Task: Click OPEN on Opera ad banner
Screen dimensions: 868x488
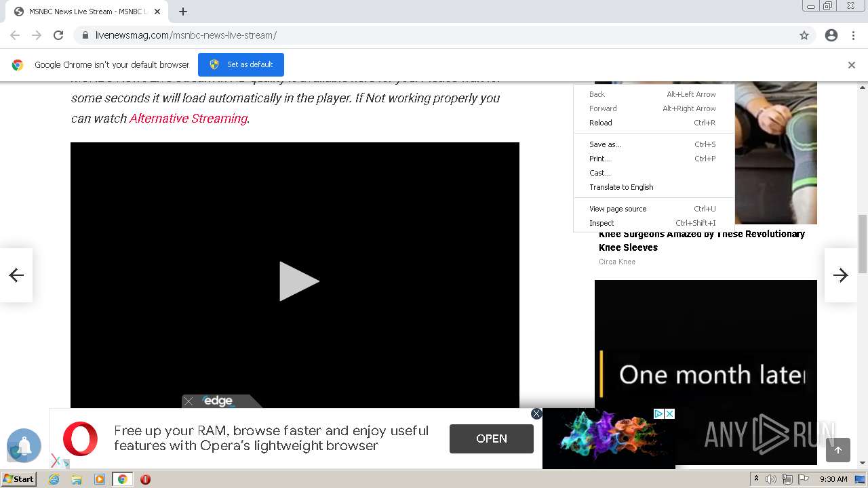Action: [x=492, y=439]
